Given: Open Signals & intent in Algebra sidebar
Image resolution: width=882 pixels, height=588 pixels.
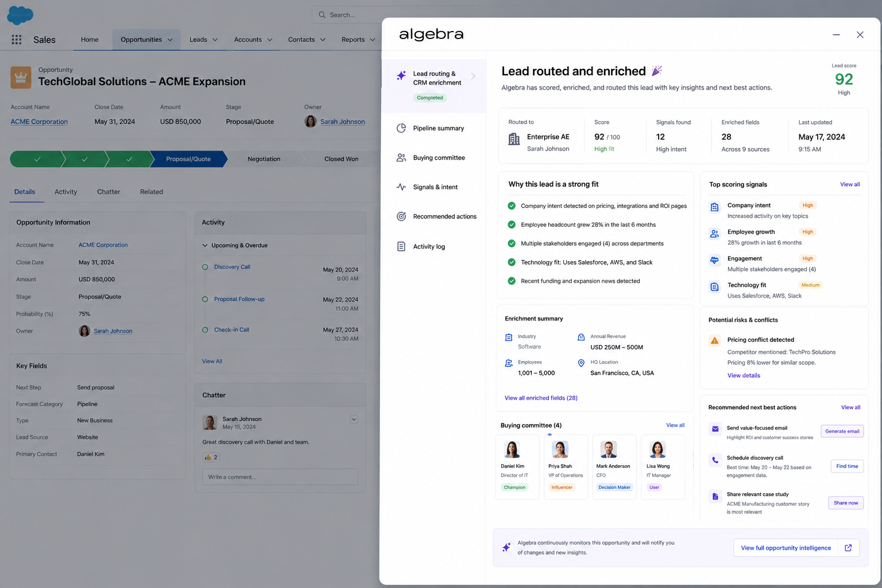Looking at the screenshot, I should pyautogui.click(x=434, y=187).
